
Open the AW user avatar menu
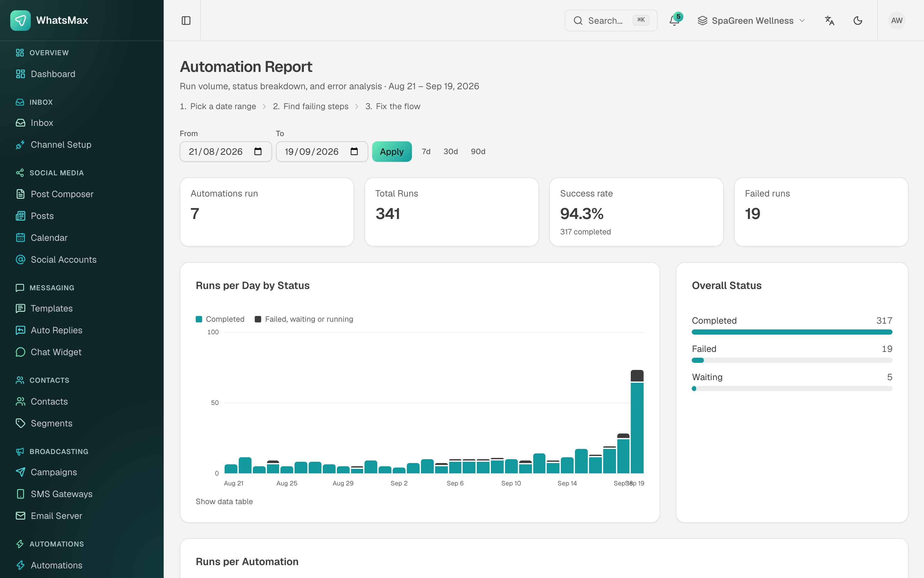[x=896, y=21]
